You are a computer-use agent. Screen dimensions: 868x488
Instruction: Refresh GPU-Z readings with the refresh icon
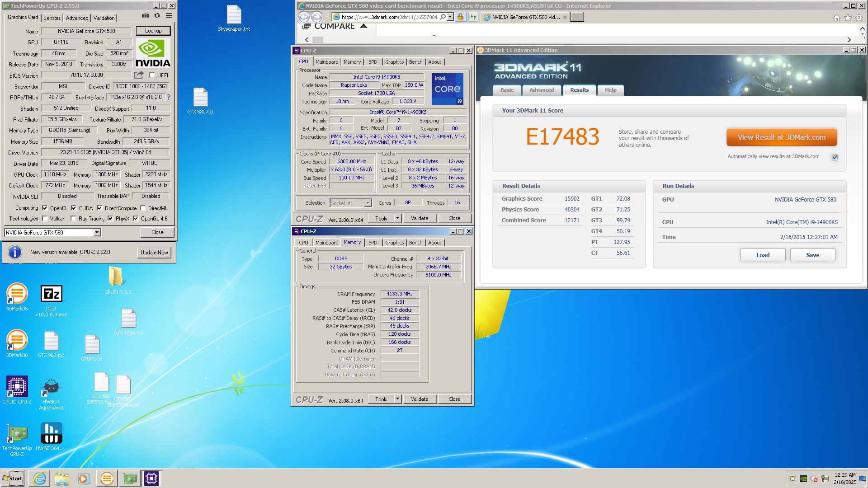[157, 16]
